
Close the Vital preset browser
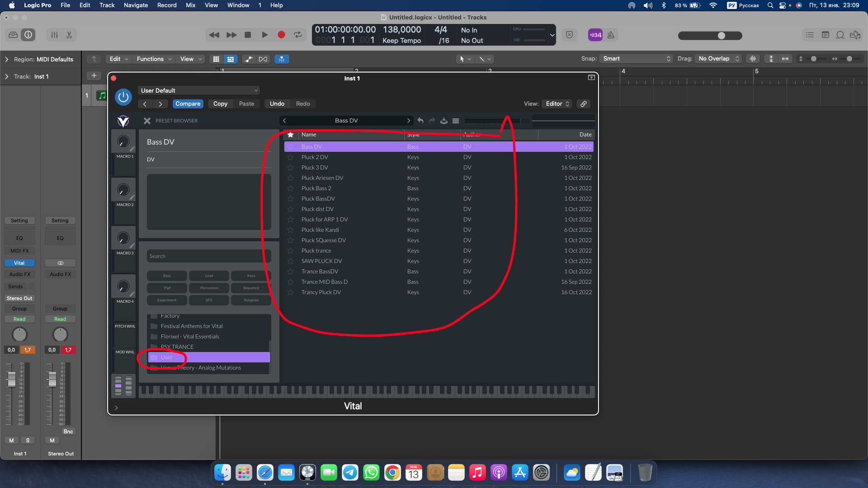(x=147, y=121)
